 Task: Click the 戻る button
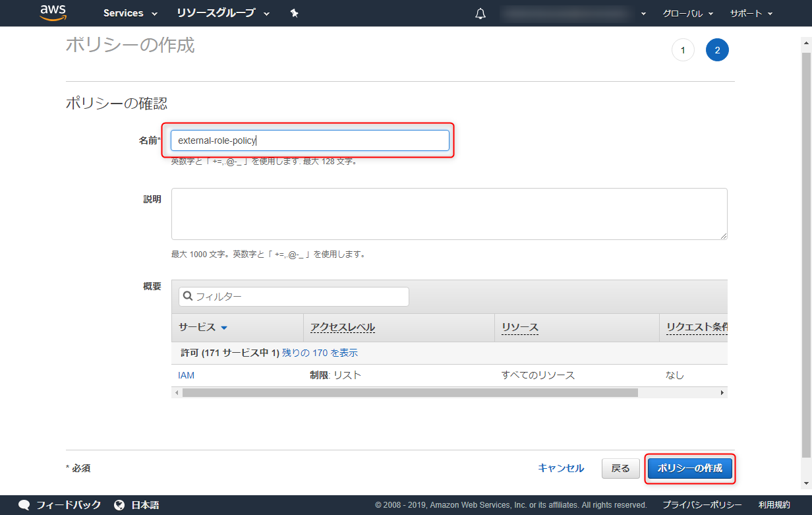(x=621, y=468)
